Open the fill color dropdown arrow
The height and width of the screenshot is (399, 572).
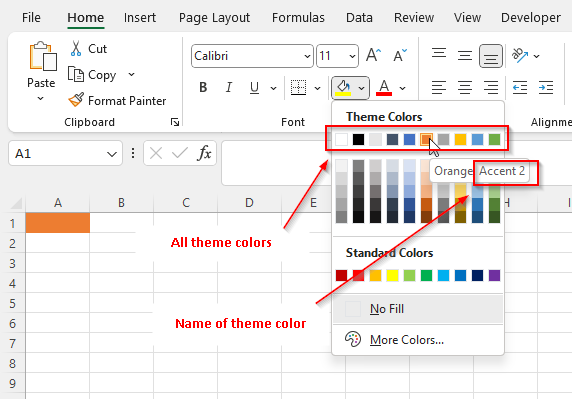[x=361, y=88]
